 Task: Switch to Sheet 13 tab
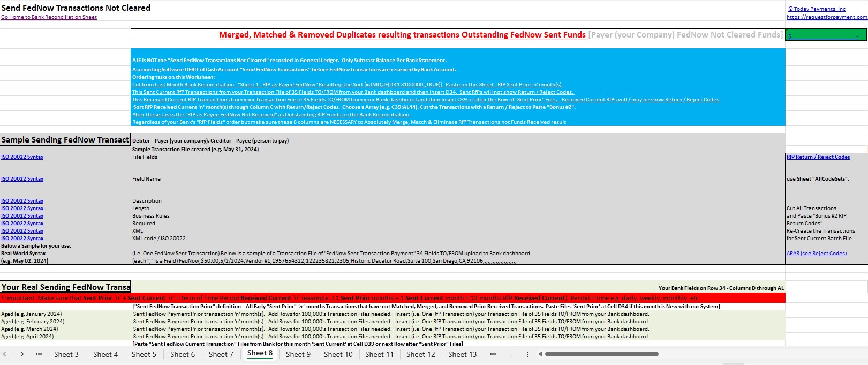(x=462, y=354)
